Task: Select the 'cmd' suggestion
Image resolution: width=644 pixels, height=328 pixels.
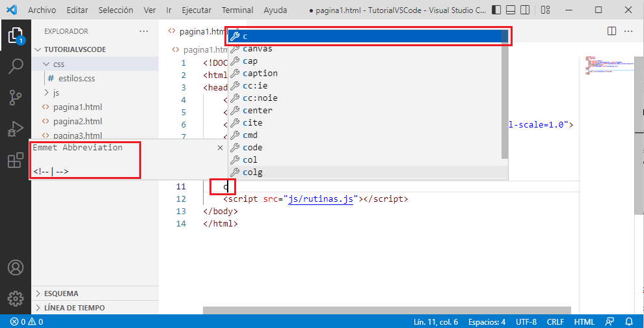Action: tap(365, 135)
